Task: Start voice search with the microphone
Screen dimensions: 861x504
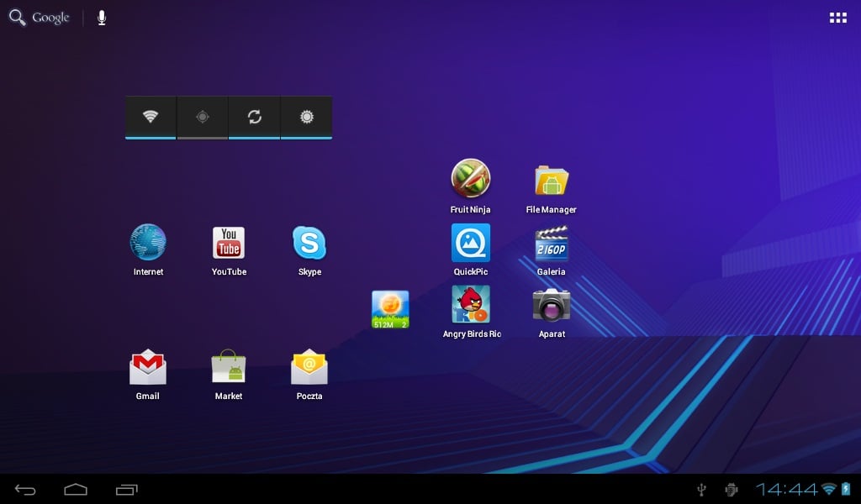Action: click(102, 18)
